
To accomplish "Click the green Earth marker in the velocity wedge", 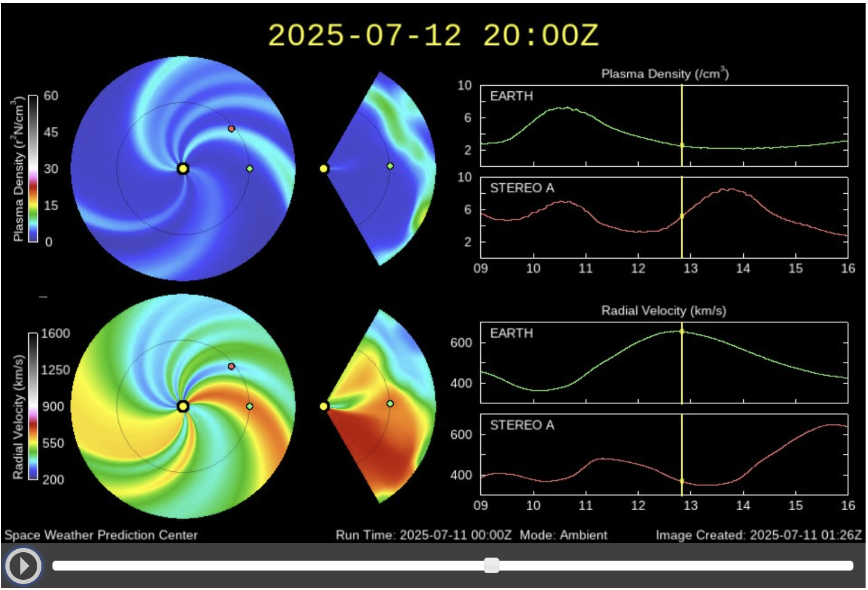I will tap(390, 403).
